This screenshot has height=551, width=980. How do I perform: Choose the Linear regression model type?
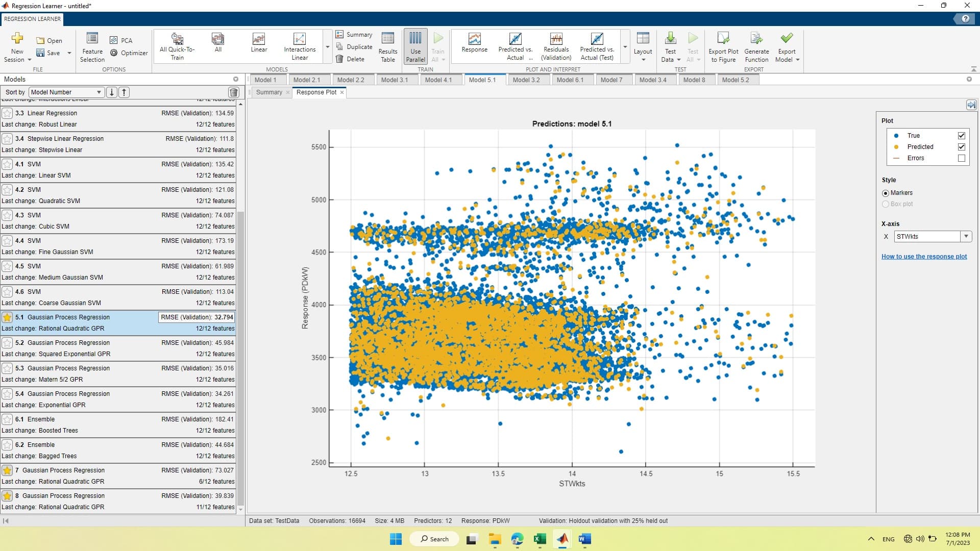[x=259, y=43]
